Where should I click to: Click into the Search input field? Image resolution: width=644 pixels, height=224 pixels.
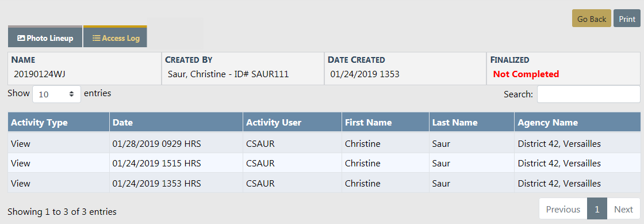click(589, 94)
